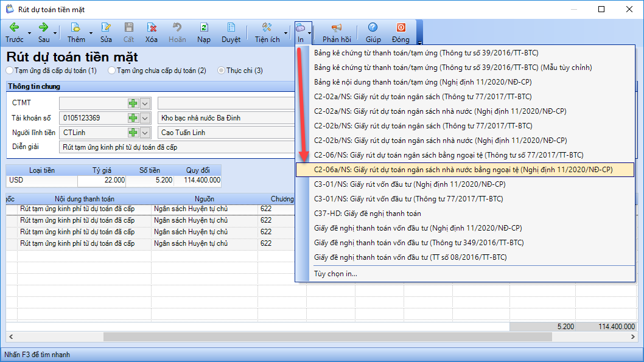Send feedback via Phản hồi
This screenshot has width=644, height=362.
pos(337,33)
